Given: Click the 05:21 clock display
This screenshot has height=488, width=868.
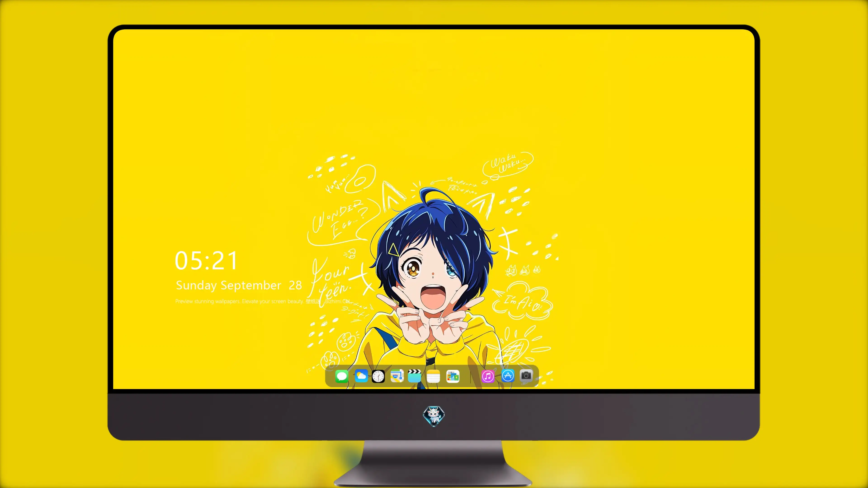Looking at the screenshot, I should pyautogui.click(x=206, y=261).
